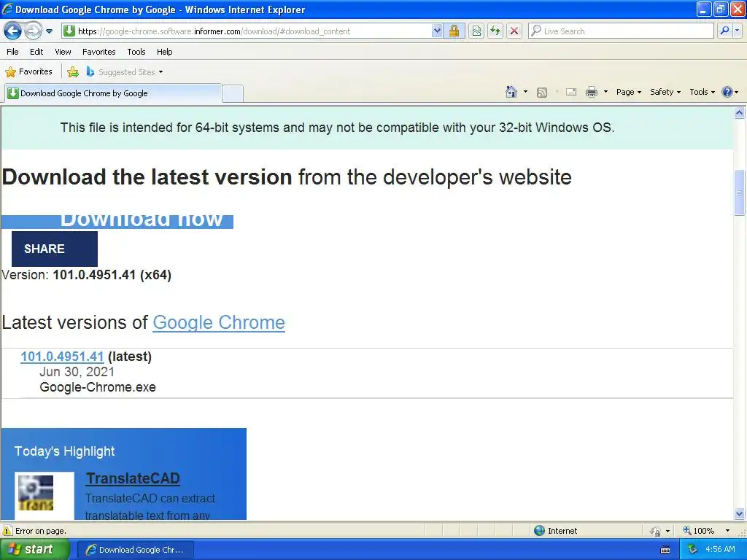Click the blue Help question mark icon
The width and height of the screenshot is (747, 560).
727,92
